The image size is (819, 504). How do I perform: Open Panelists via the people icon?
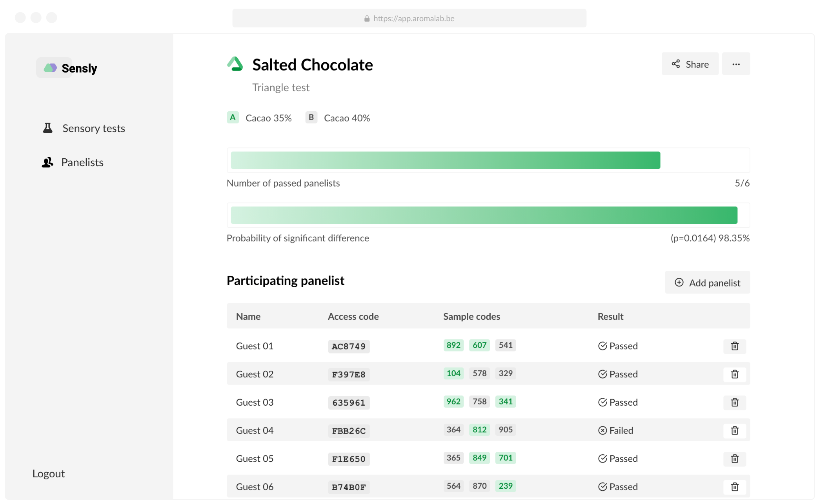coord(47,162)
